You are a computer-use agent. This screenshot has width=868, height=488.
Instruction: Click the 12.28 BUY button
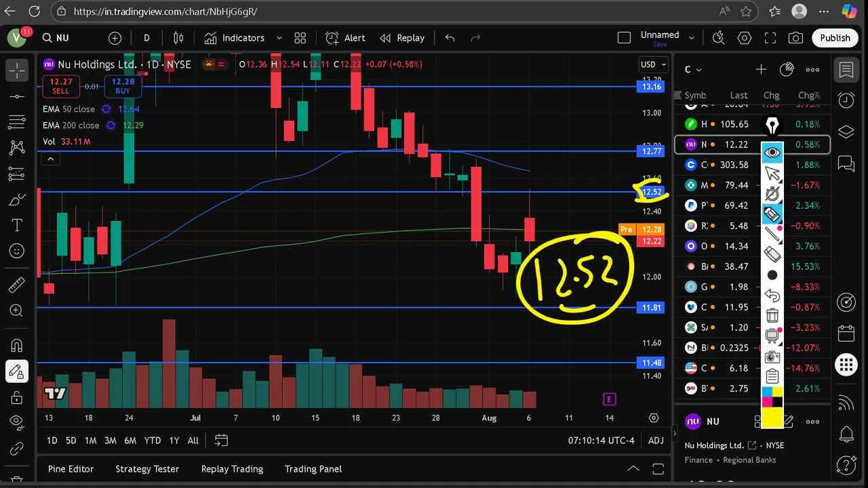pyautogui.click(x=123, y=85)
